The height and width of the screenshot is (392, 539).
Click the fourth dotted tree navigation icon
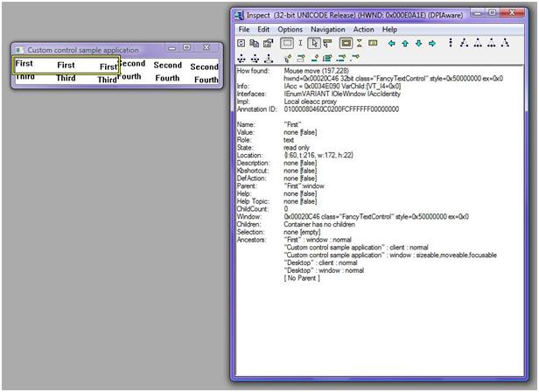click(492, 43)
